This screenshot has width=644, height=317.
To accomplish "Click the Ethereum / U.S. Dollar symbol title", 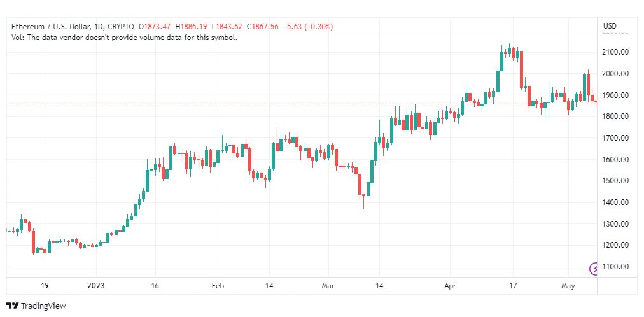I will tap(51, 27).
